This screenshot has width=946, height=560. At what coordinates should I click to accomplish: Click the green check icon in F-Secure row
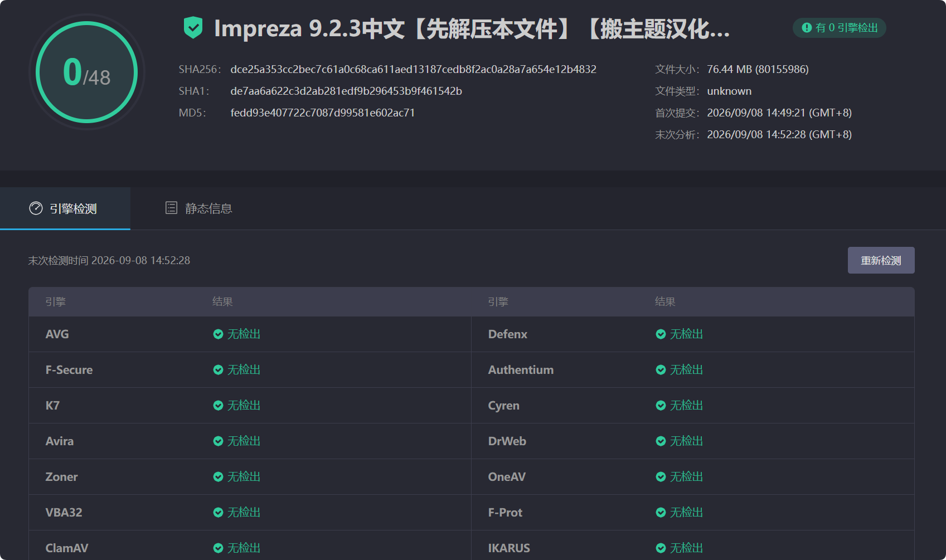[218, 370]
